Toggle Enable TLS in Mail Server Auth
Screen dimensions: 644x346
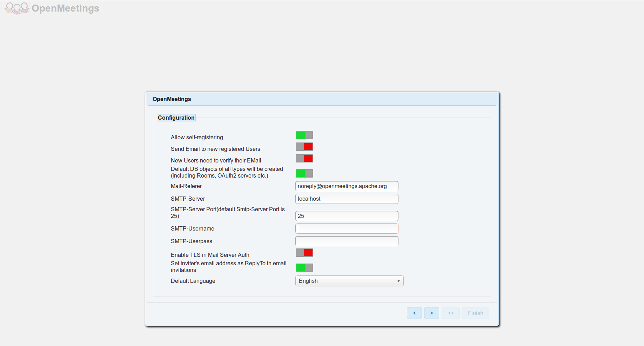(304, 253)
